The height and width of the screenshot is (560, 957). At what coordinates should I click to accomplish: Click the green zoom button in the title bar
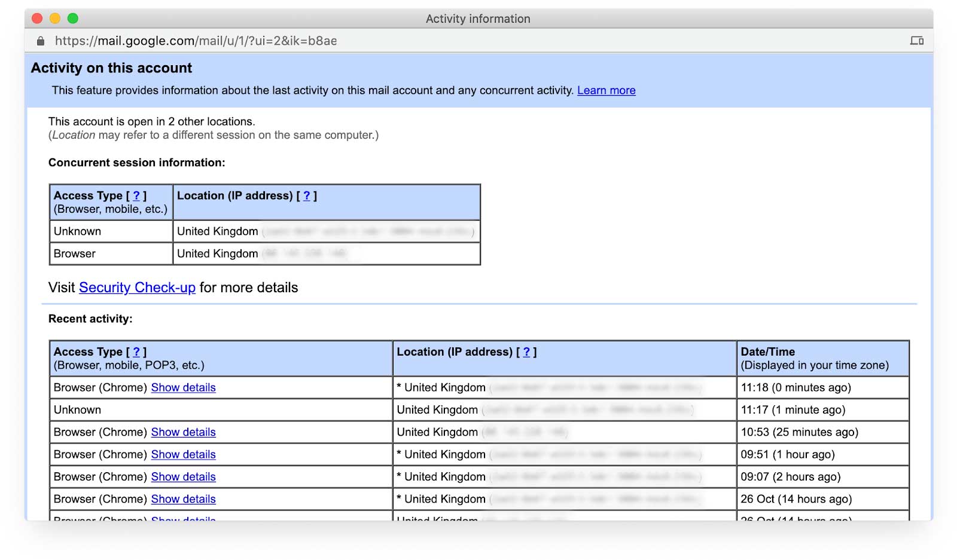(x=73, y=19)
